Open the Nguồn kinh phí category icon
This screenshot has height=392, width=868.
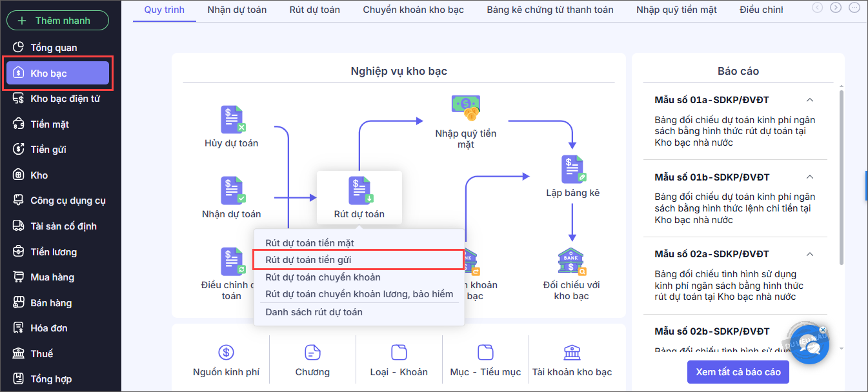(x=226, y=352)
